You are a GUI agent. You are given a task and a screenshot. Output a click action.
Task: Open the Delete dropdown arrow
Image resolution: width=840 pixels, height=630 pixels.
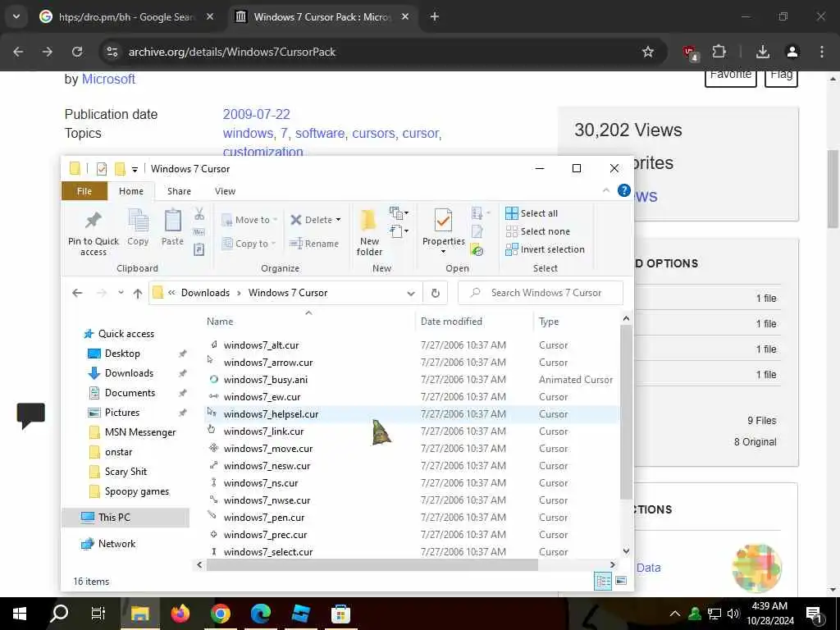coord(339,220)
